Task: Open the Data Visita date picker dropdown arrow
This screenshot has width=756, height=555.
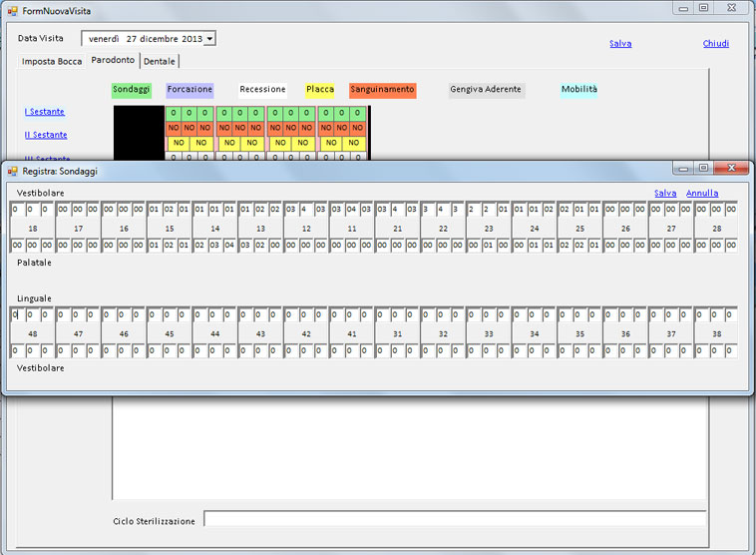Action: [209, 39]
